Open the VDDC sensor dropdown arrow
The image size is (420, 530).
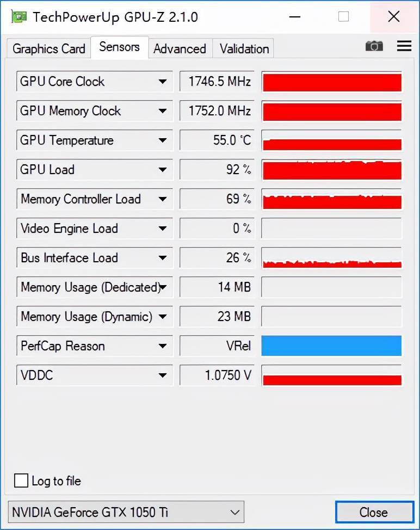(163, 375)
